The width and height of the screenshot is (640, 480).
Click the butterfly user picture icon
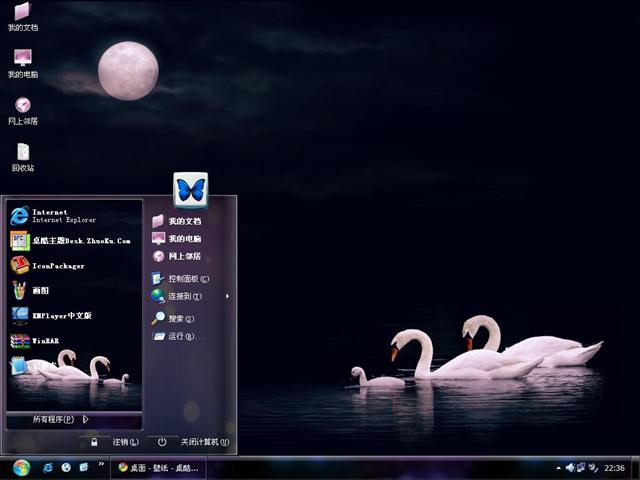point(190,189)
